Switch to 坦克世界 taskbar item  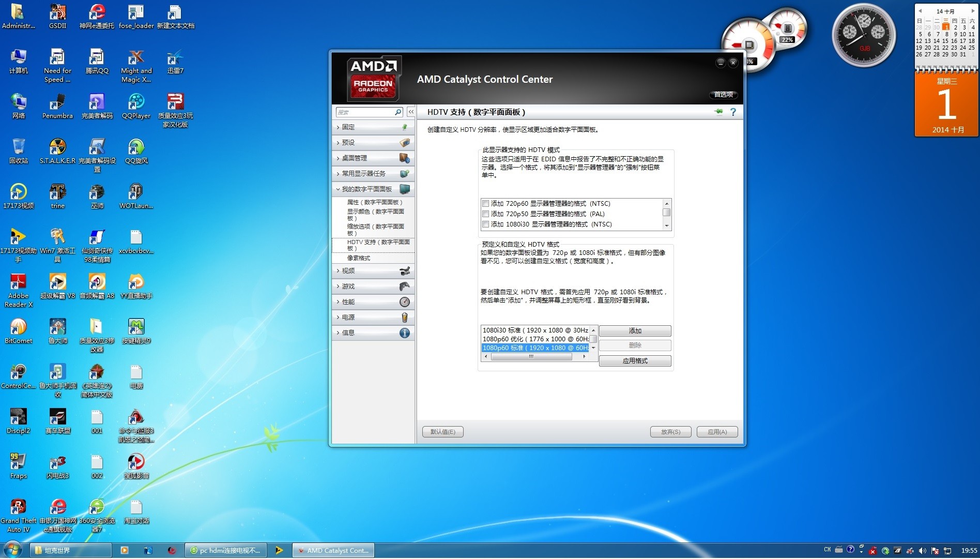[71, 551]
